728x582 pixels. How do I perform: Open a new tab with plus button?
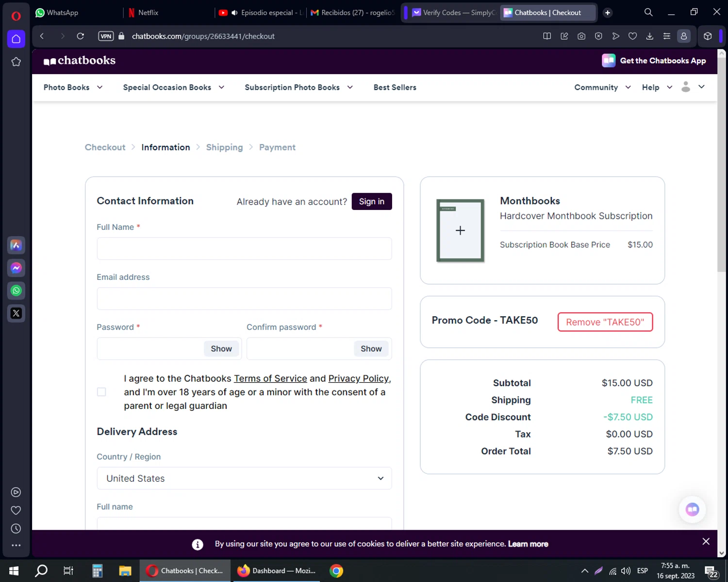point(608,13)
